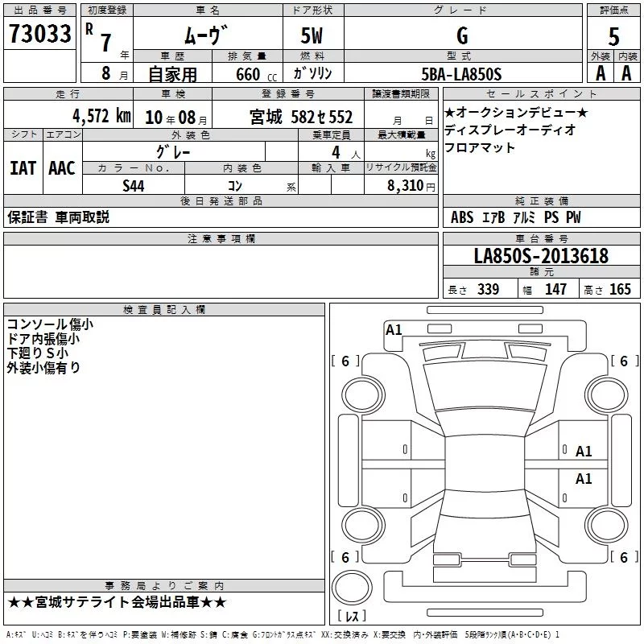The image size is (644, 644).
Task: Click the vehicle name ムーヴ
Action: tap(208, 35)
